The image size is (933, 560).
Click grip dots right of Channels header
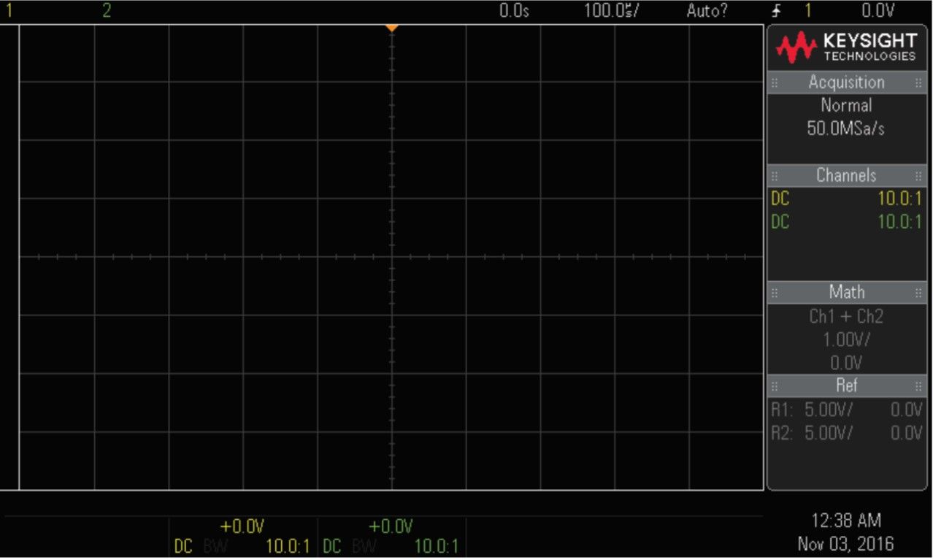tap(918, 176)
